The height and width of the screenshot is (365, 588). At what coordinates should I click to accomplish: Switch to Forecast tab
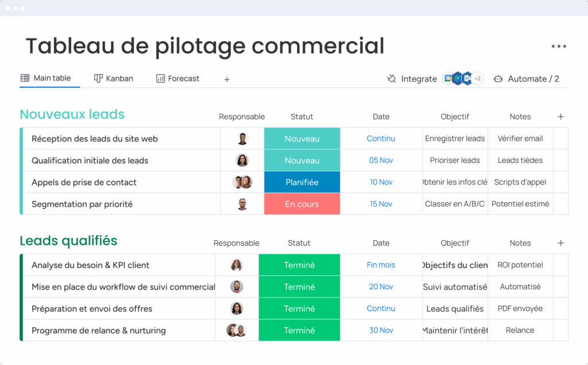(x=178, y=79)
